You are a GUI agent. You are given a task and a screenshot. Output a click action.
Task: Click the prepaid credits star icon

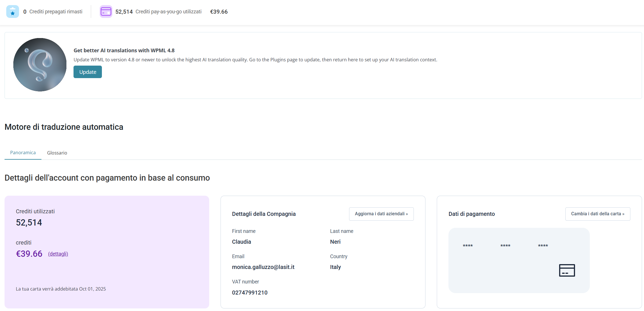[12, 12]
